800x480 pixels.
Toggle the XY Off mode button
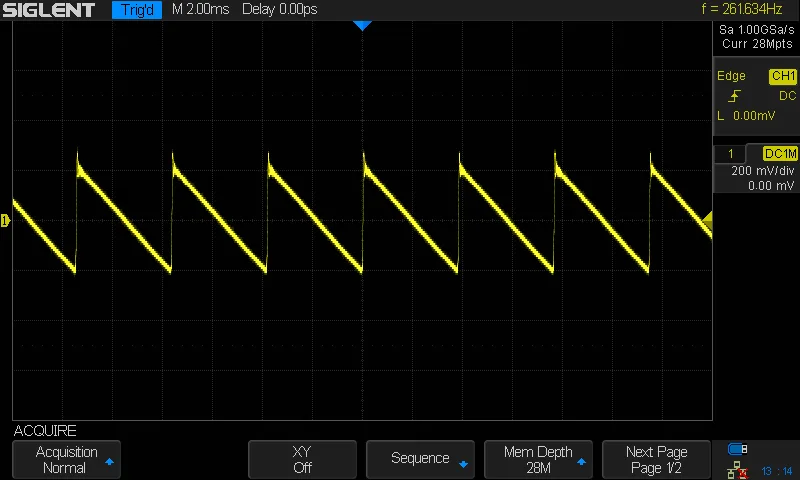(x=302, y=459)
